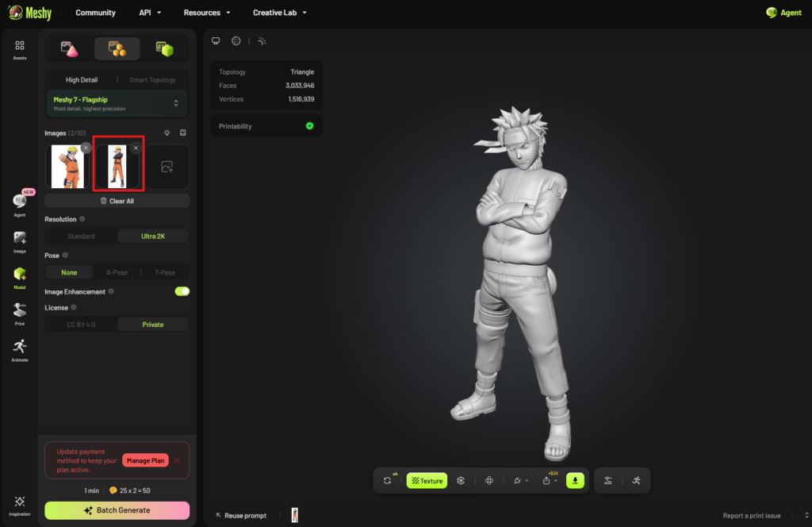
Task: Click the small prompt thumbnail beside Reuse prompt
Action: point(295,515)
